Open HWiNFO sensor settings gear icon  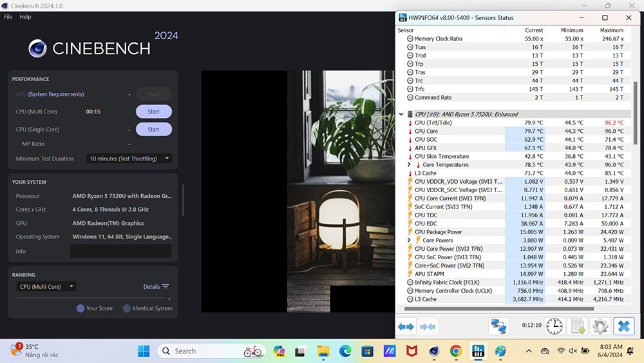(600, 326)
